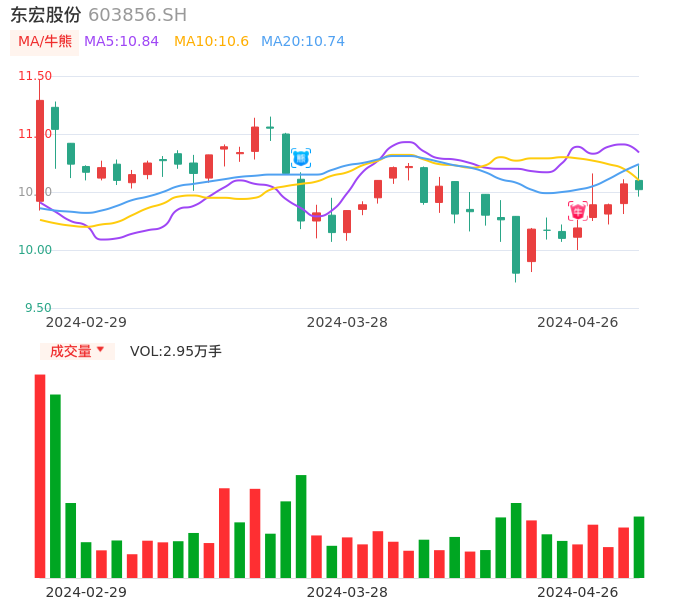Click the 11.50 price axis label
The width and height of the screenshot is (686, 606).
click(x=35, y=76)
